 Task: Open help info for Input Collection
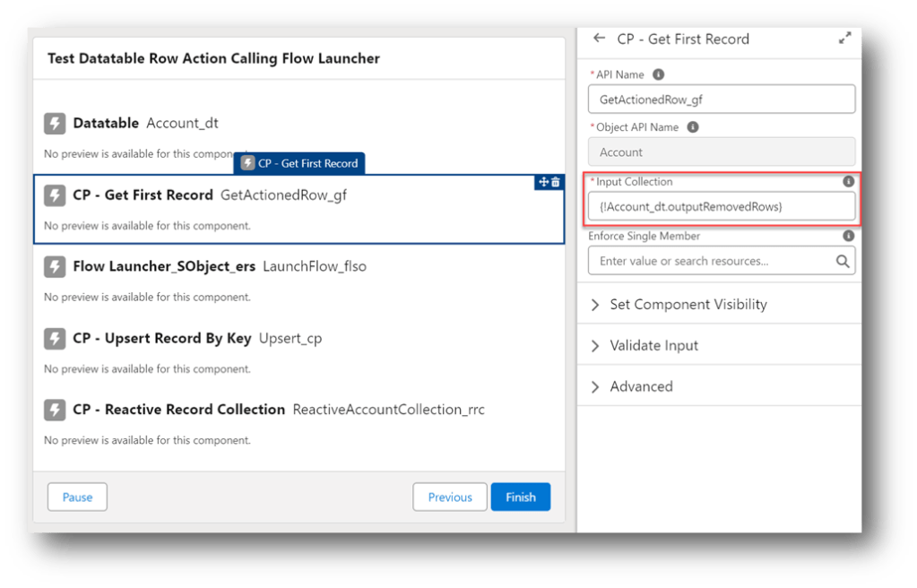(x=848, y=182)
